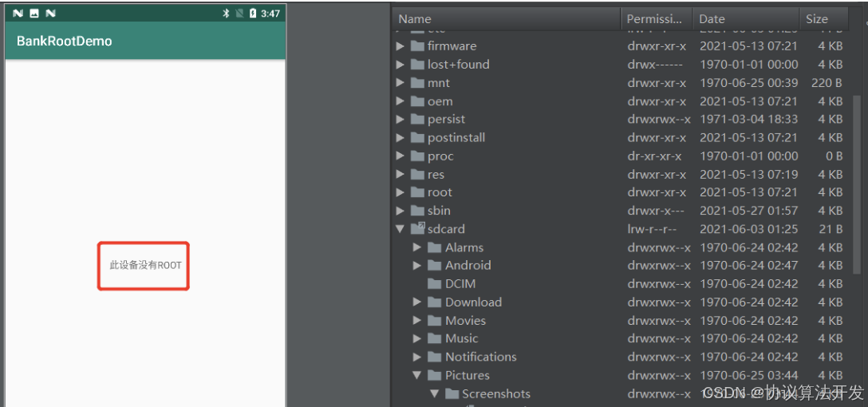Screen dimensions: 868x407
Task: Click the mnt folder icon
Action: (417, 83)
